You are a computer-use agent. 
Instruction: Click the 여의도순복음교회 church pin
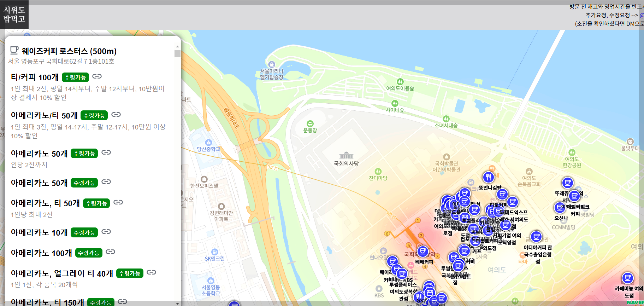pyautogui.click(x=529, y=172)
